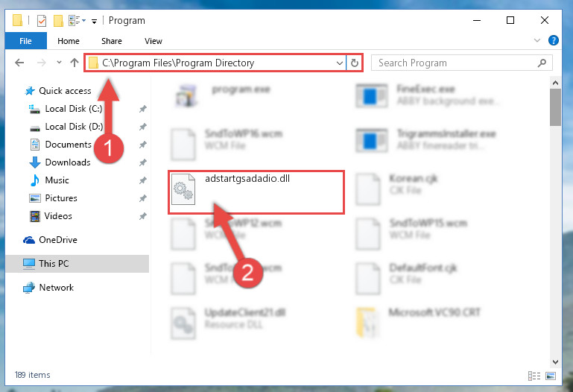Click pin icon beside Music
Viewport: 573px width, 392px height.
pyautogui.click(x=142, y=180)
